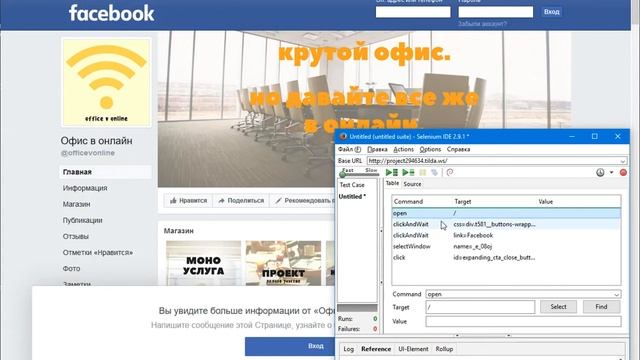Expand the Command combo box dropdown
Viewport: 640px width, 360px height.
point(616,294)
